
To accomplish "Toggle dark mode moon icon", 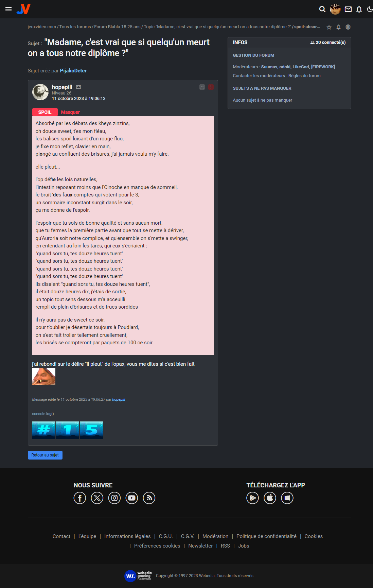I will (370, 9).
